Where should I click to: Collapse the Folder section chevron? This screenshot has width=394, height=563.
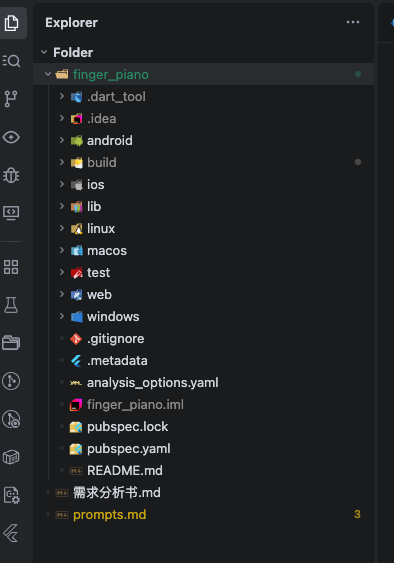(x=44, y=52)
